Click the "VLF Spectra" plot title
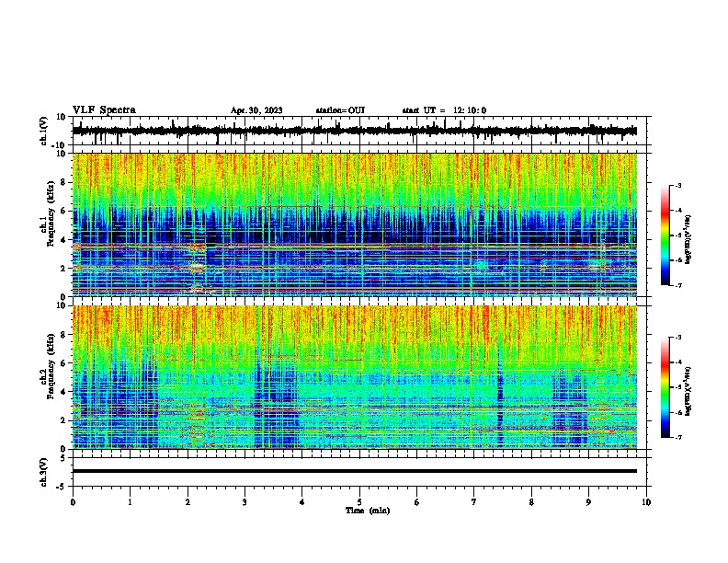This screenshot has height=563, width=728. coord(104,110)
